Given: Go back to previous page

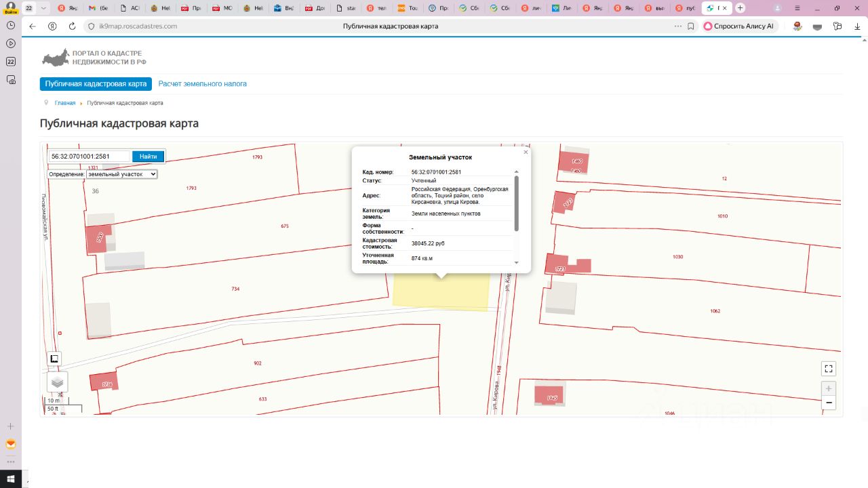Looking at the screenshot, I should coord(33,26).
